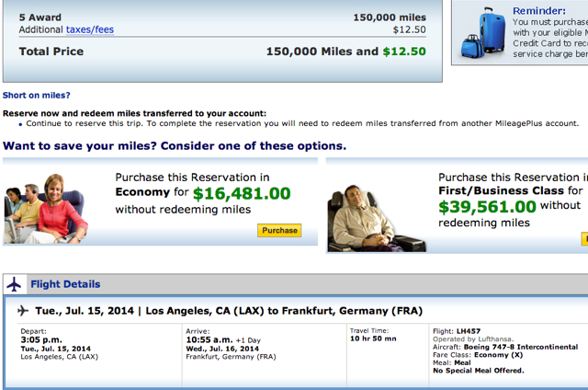Click the $39,561.00 First/Business price

pos(487,207)
